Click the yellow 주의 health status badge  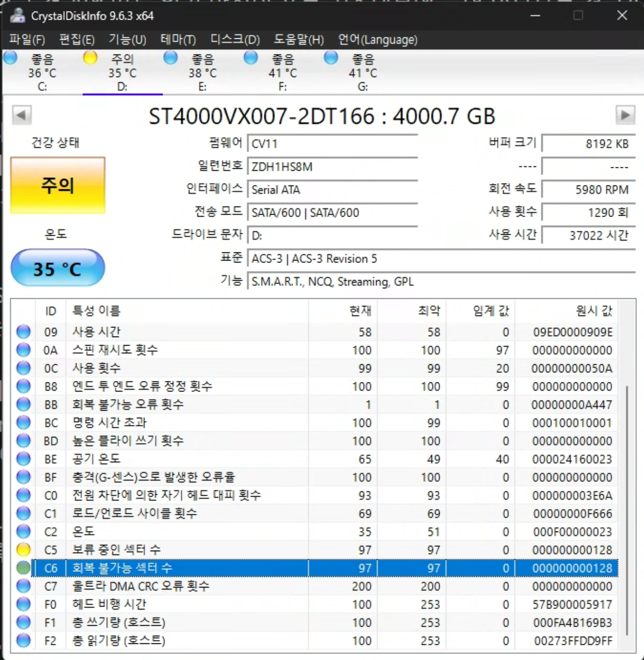[57, 185]
